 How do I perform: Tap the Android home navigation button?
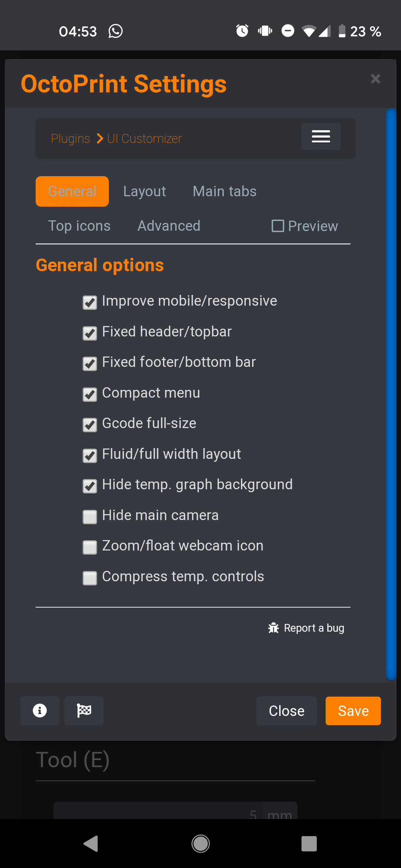[x=200, y=844]
